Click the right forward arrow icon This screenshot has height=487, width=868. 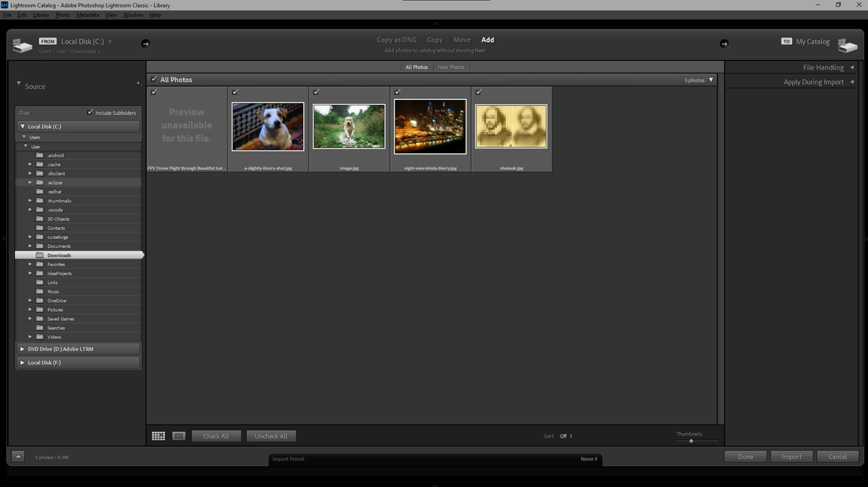coord(724,44)
